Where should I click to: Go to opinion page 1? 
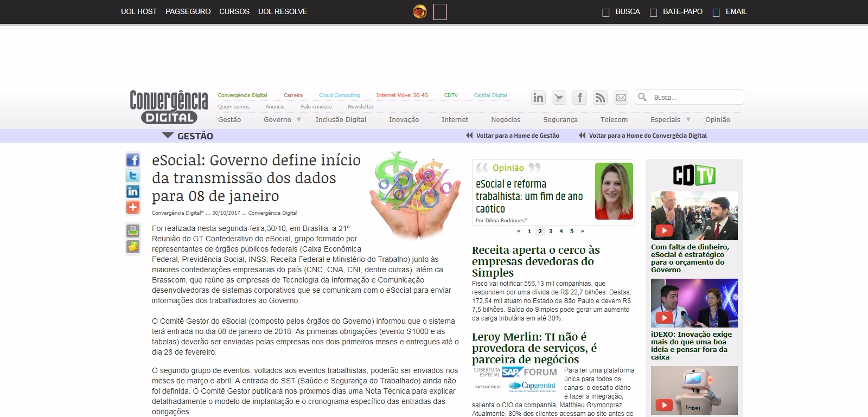click(x=529, y=231)
